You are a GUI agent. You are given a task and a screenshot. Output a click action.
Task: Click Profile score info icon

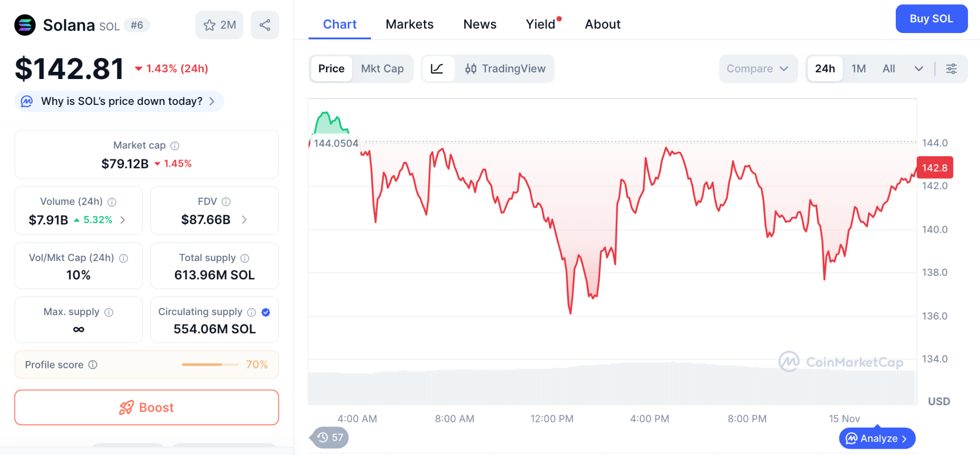93,365
